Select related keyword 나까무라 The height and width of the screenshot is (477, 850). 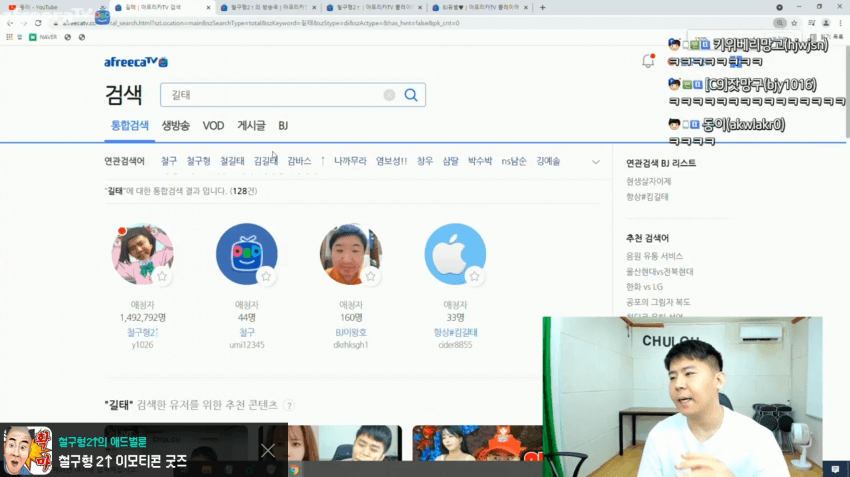[x=350, y=161]
